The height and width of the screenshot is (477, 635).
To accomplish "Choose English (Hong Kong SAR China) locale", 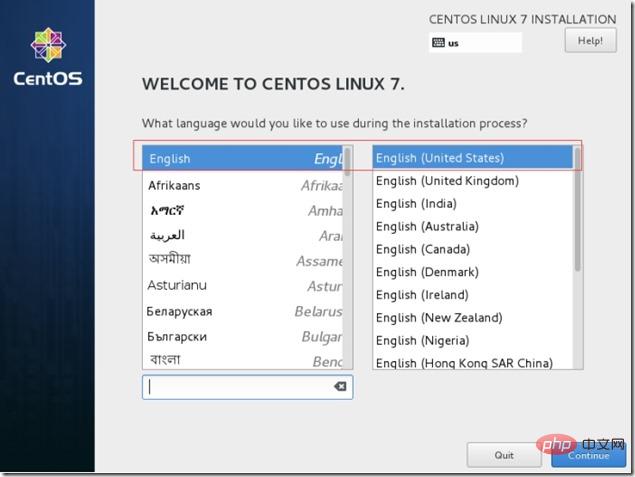I will click(x=473, y=362).
